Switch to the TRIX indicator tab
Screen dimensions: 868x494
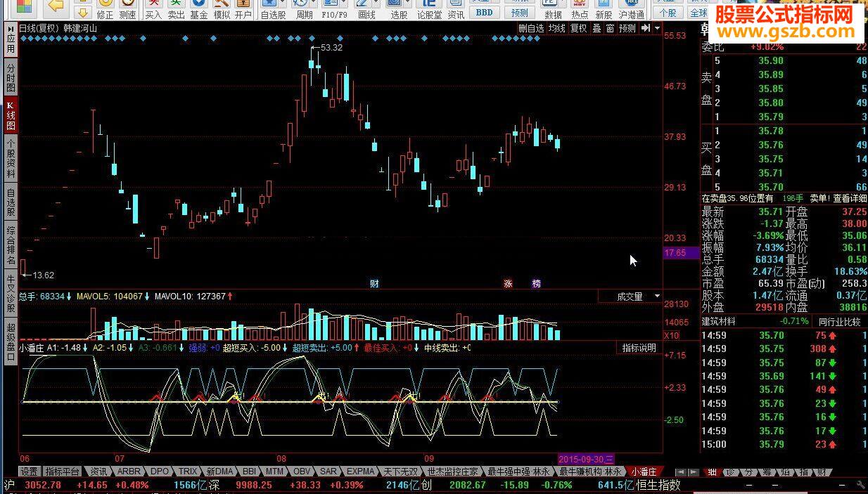[x=188, y=472]
